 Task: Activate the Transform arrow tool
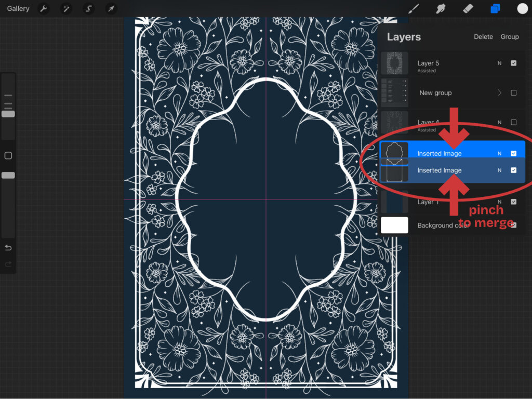tap(111, 9)
